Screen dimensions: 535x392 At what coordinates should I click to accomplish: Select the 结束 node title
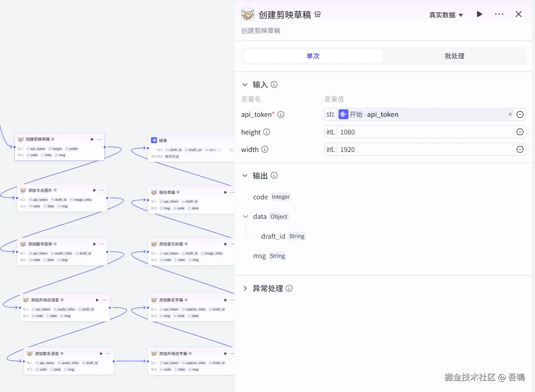coord(163,140)
